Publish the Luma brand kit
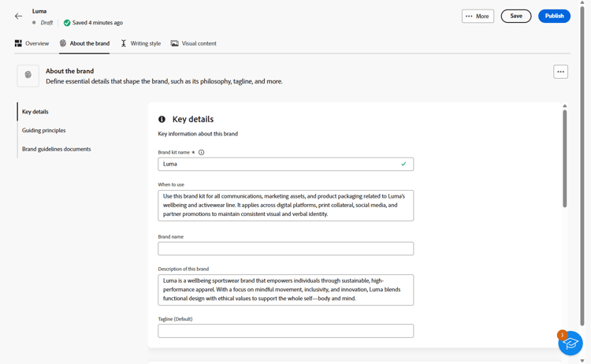Image resolution: width=591 pixels, height=364 pixels. tap(554, 16)
